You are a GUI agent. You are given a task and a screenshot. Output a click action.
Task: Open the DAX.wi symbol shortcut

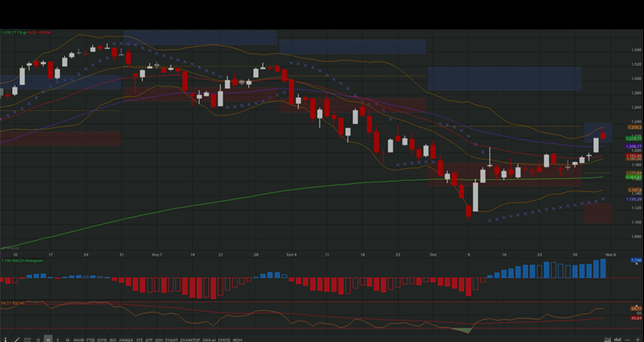pyautogui.click(x=209, y=340)
